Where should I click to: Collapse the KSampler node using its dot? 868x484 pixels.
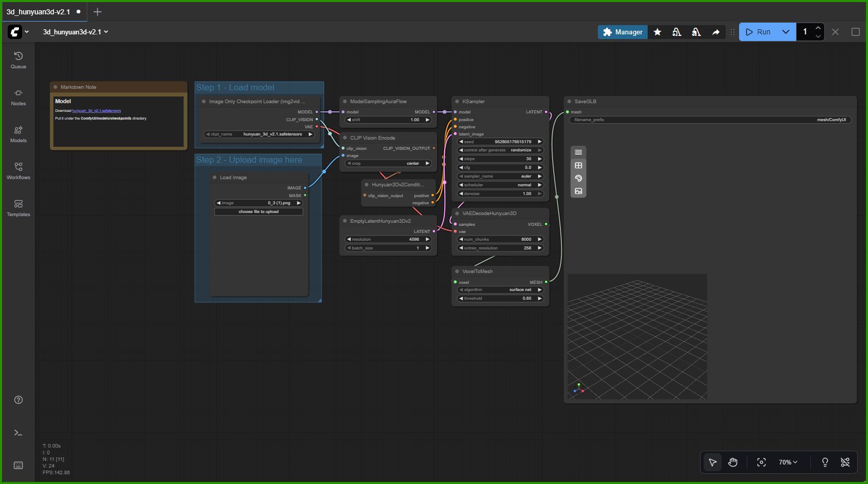457,102
